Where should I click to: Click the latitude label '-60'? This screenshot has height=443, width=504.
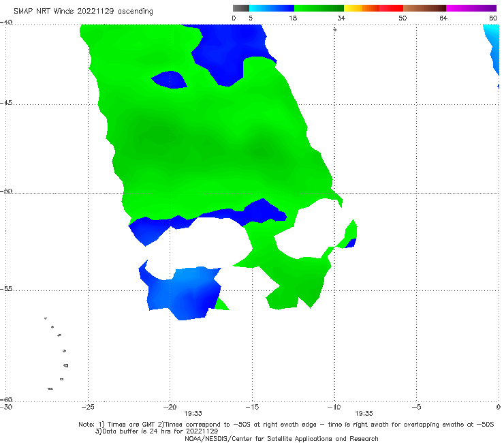click(6, 399)
